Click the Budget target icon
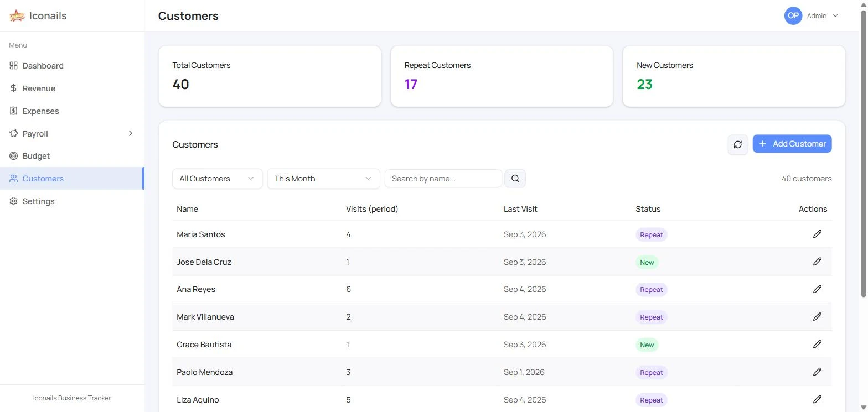 tap(14, 156)
